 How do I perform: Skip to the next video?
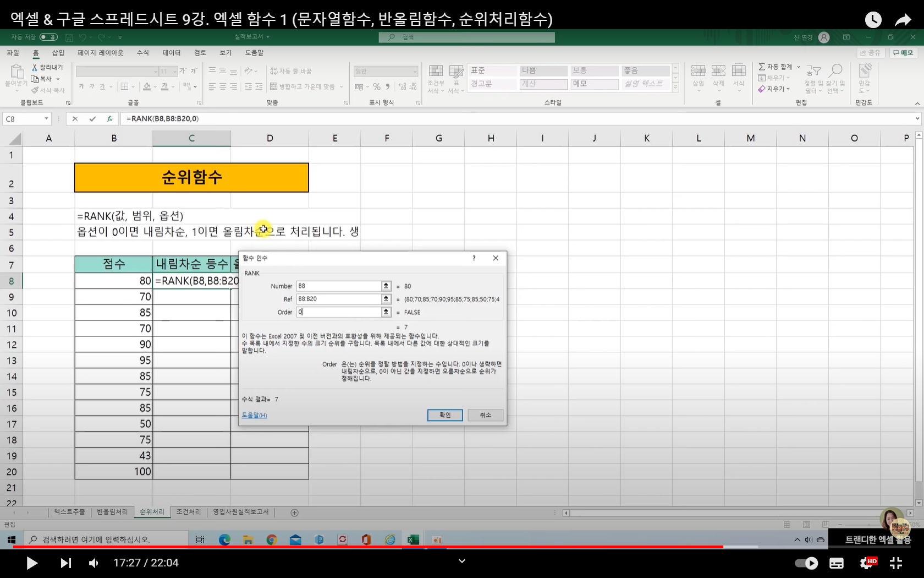coord(65,563)
